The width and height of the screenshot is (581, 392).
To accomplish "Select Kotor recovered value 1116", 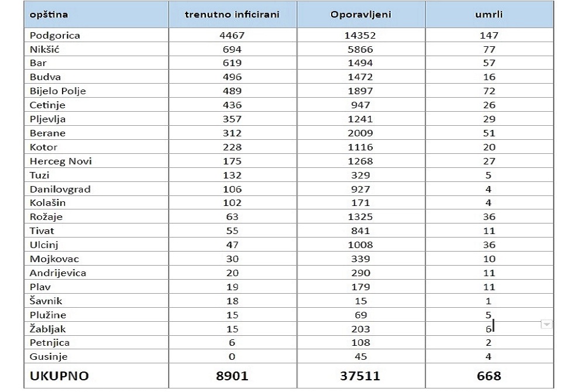I will (x=360, y=147).
